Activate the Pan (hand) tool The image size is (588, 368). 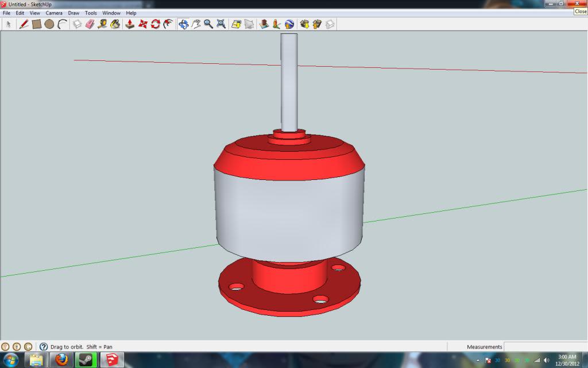(x=196, y=24)
